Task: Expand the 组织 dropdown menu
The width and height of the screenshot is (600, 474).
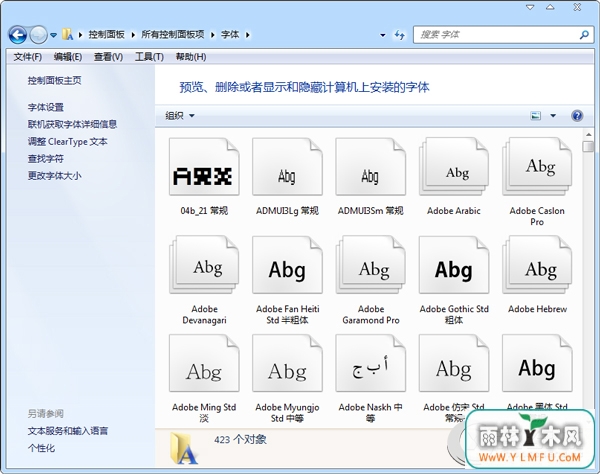Action: [x=180, y=116]
